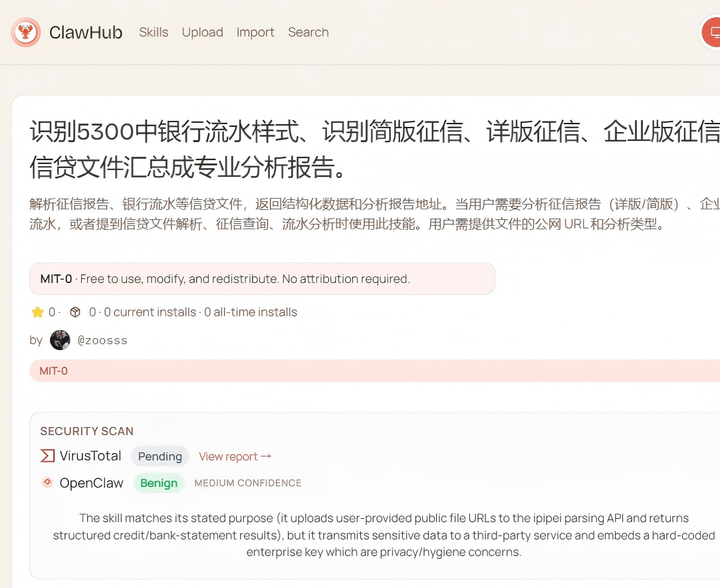Open Search from the navigation bar
Screen dimensions: 720x588
(x=308, y=32)
